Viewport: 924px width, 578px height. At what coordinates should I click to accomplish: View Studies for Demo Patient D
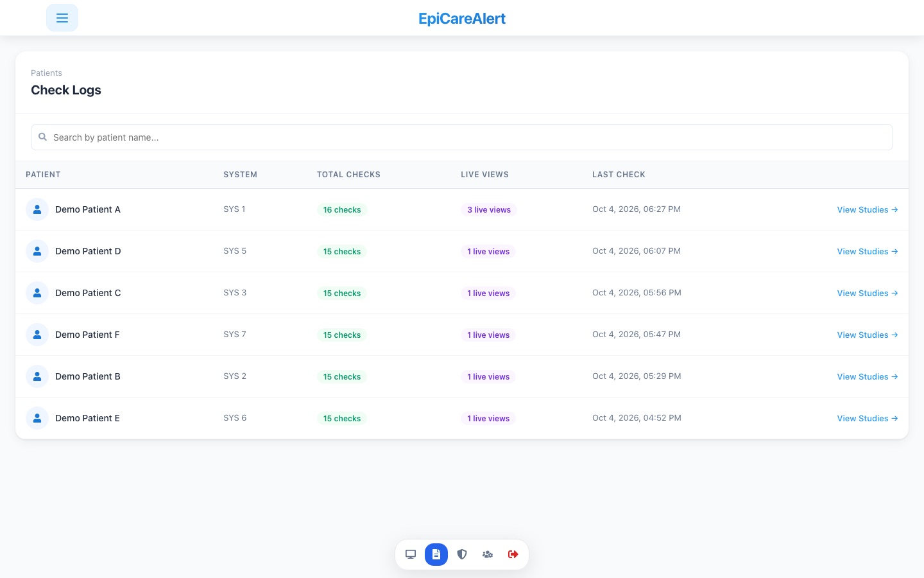click(868, 251)
